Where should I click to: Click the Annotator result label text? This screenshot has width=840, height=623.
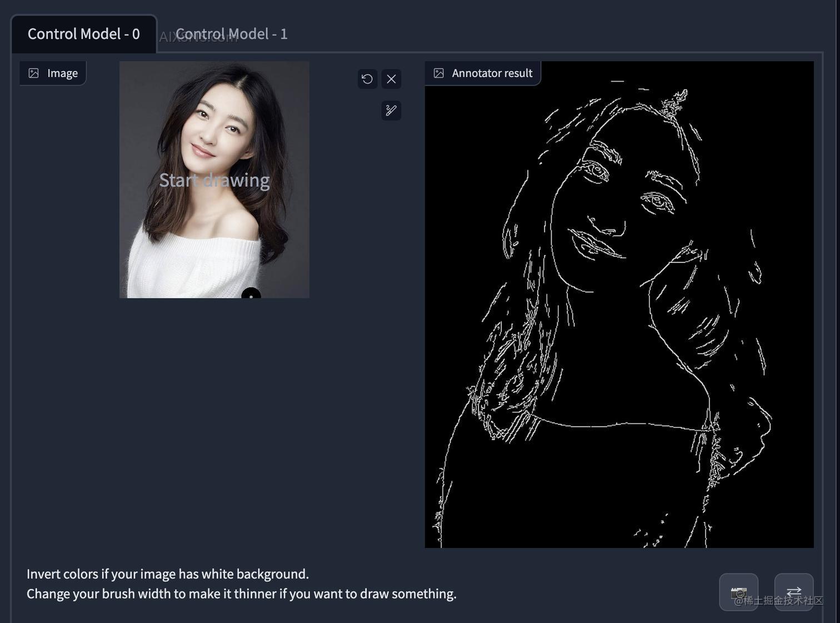point(492,73)
